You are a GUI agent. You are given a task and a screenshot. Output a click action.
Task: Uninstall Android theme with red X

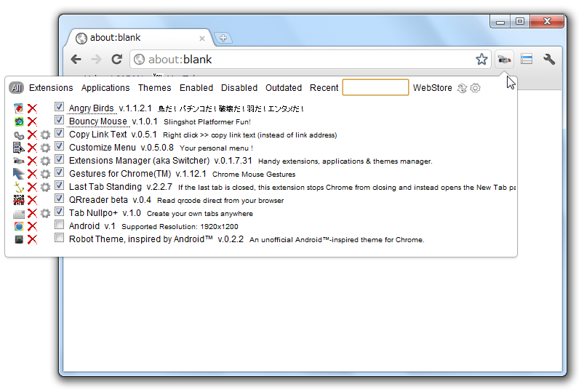pyautogui.click(x=33, y=226)
